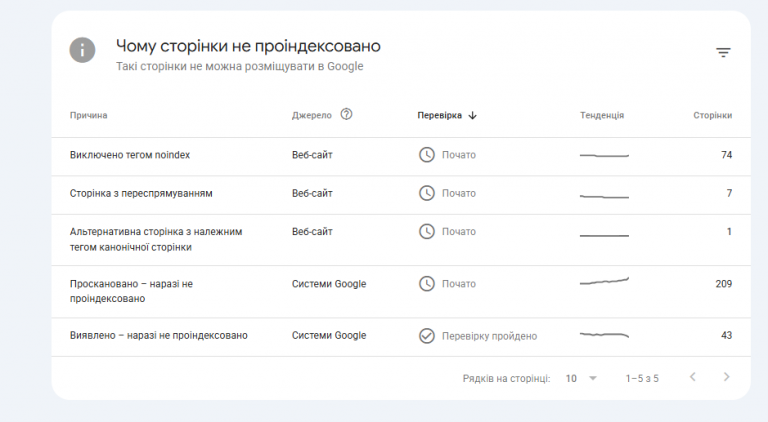Go to next page with right chevron
Image resolution: width=768 pixels, height=422 pixels.
click(726, 377)
